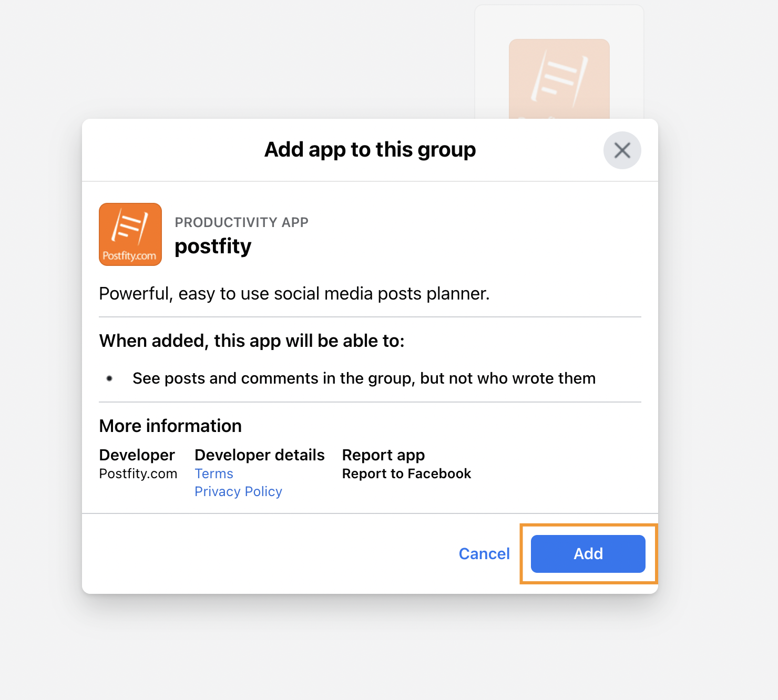Click the 'Report app' heading
The height and width of the screenshot is (700, 778).
point(383,455)
